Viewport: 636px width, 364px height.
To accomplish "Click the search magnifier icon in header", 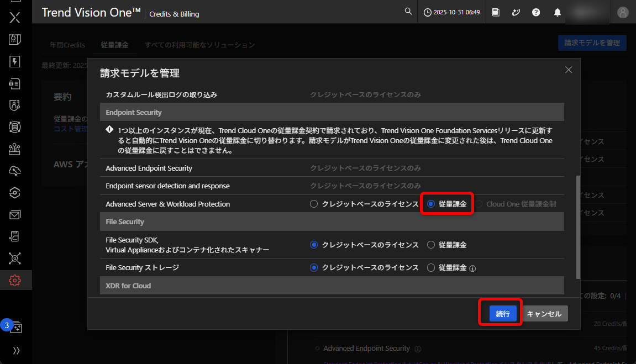I will coord(408,12).
